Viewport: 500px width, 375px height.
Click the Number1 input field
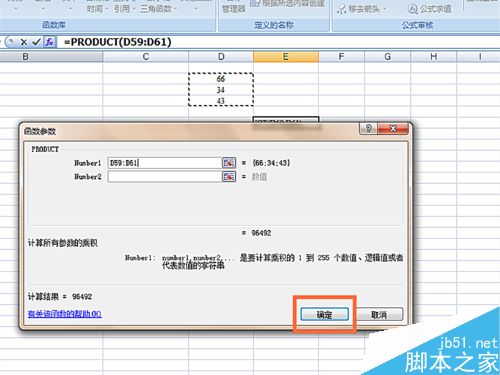coord(165,163)
